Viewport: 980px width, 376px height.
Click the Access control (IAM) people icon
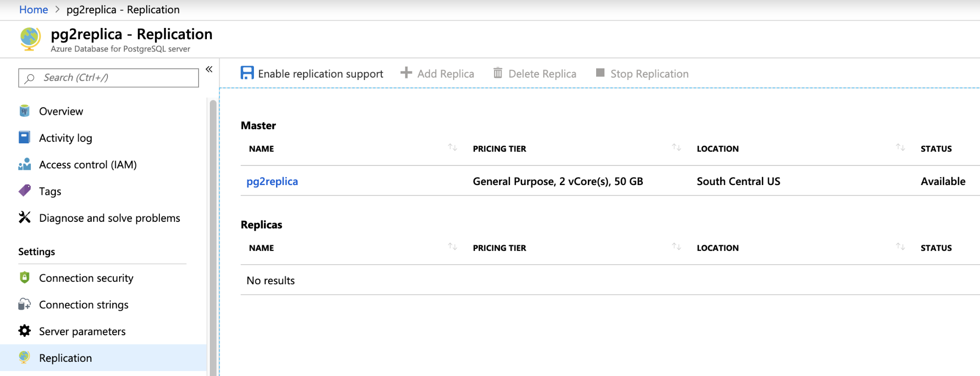[25, 164]
